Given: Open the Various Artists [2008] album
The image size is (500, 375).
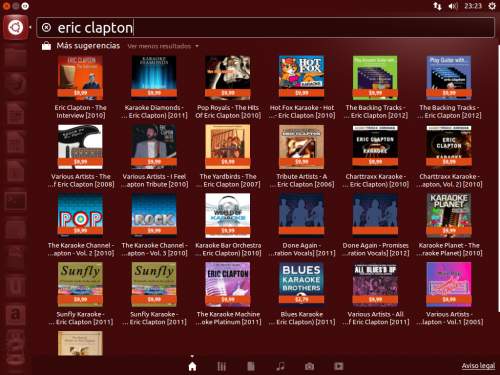Looking at the screenshot, I should 80,157.
